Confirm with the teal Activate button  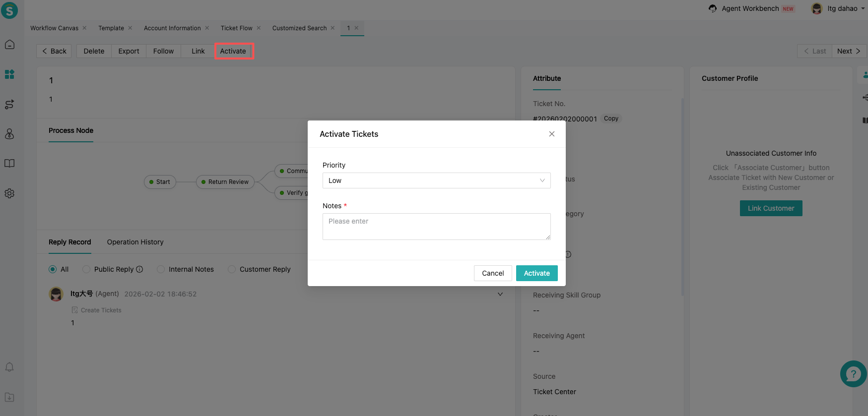coord(536,273)
